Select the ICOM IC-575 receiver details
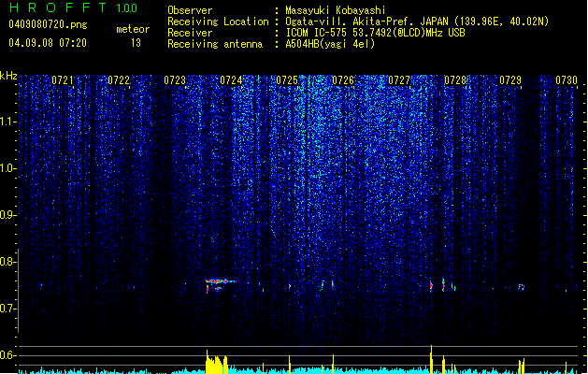 [x=376, y=33]
